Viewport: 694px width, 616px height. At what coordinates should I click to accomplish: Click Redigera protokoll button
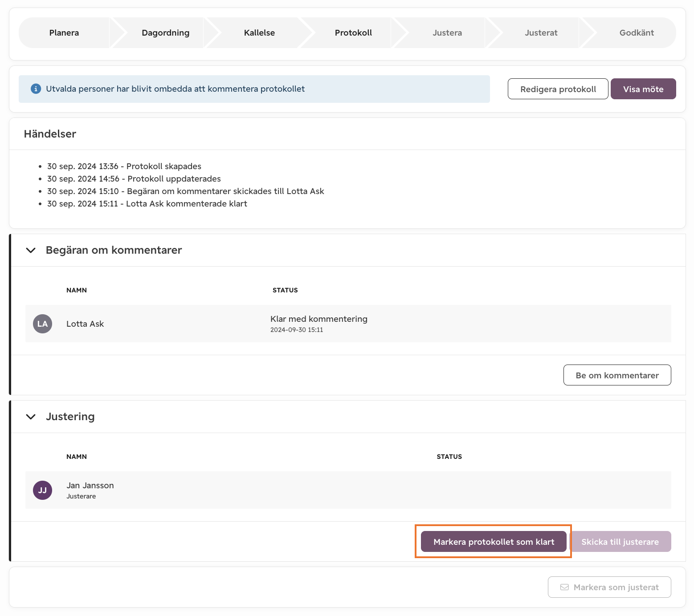point(558,89)
